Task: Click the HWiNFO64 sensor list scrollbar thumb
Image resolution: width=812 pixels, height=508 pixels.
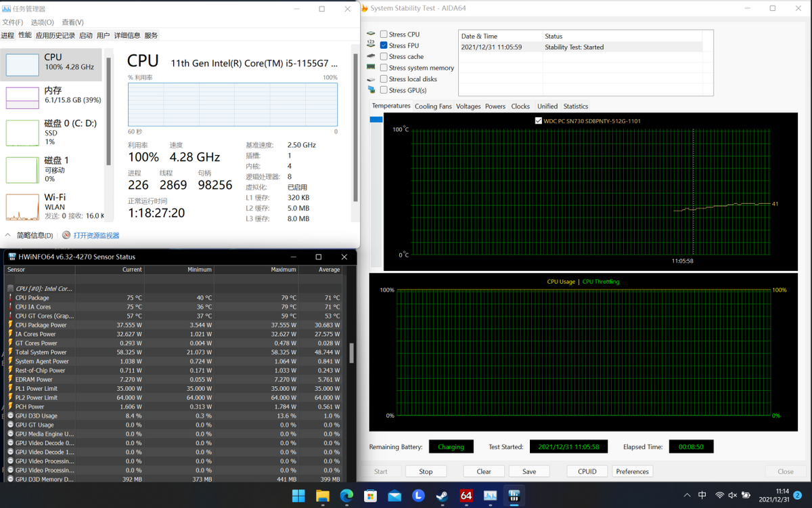Action: 351,353
